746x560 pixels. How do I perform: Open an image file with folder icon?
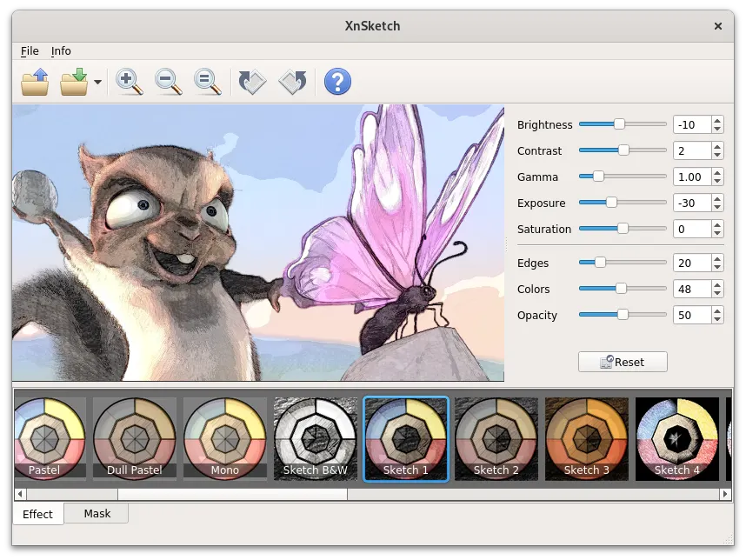[x=35, y=82]
